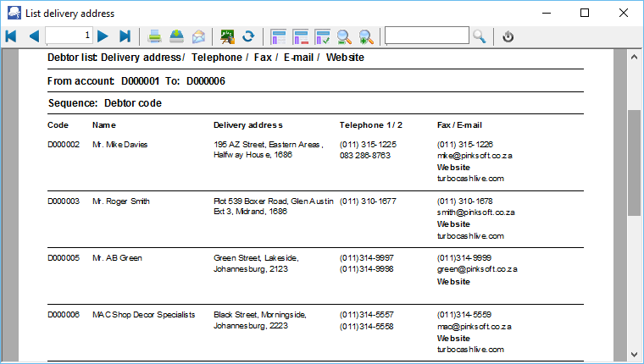The image size is (644, 364).
Task: Zoom out using the minus magnifier
Action: pos(345,36)
